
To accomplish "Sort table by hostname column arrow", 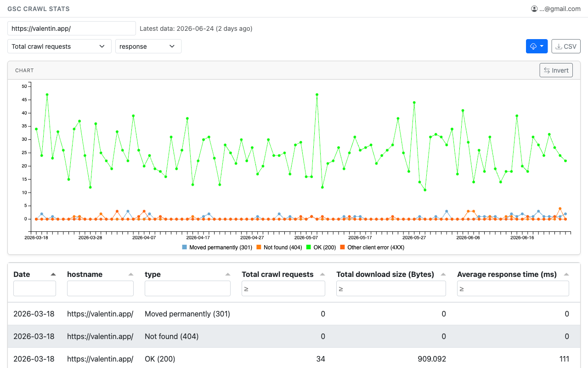I will tap(131, 274).
